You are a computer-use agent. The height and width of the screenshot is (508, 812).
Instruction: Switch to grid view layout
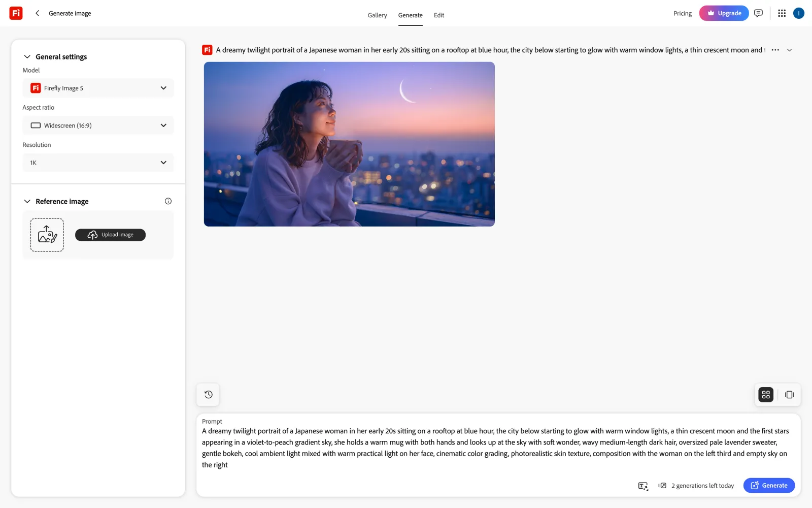point(766,395)
